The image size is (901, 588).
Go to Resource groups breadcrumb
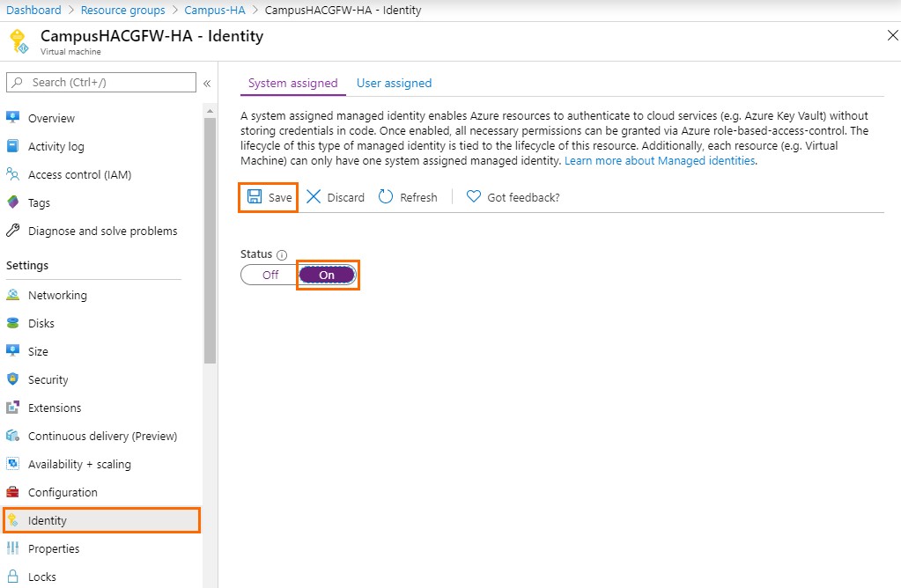click(123, 11)
